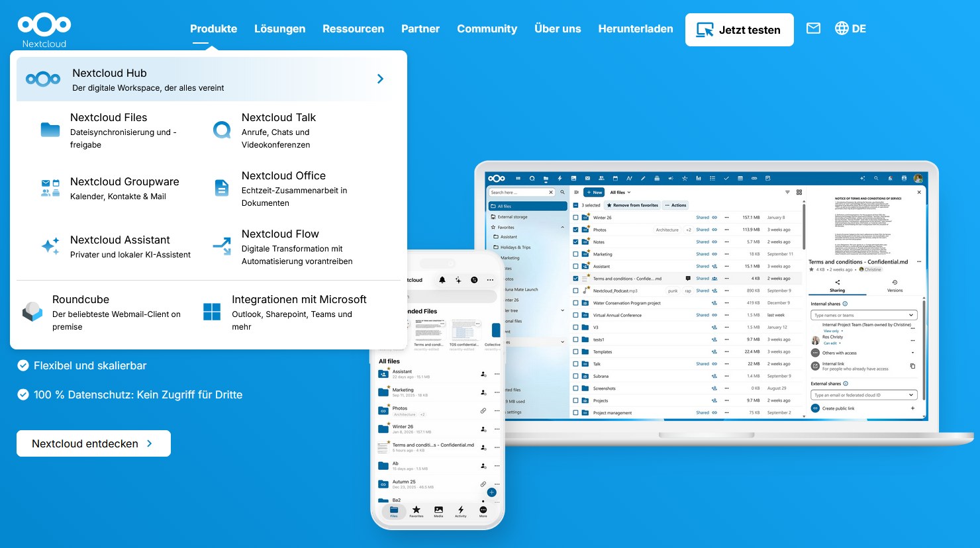The height and width of the screenshot is (548, 980).
Task: Check the Templates folder checkbox
Action: 575,351
